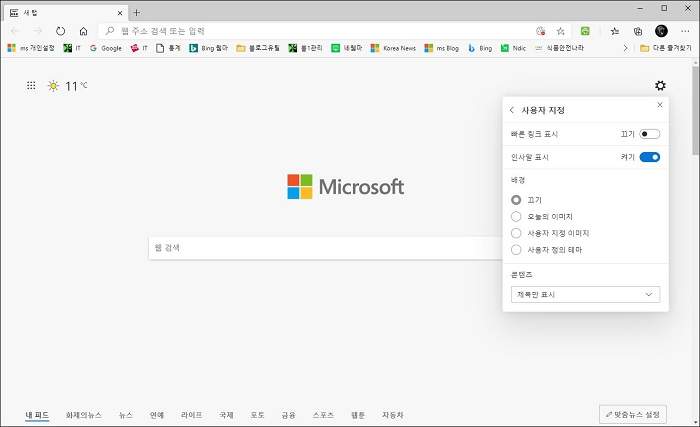Open the tracking prevention icon in address bar
The width and height of the screenshot is (700, 427).
point(541,31)
